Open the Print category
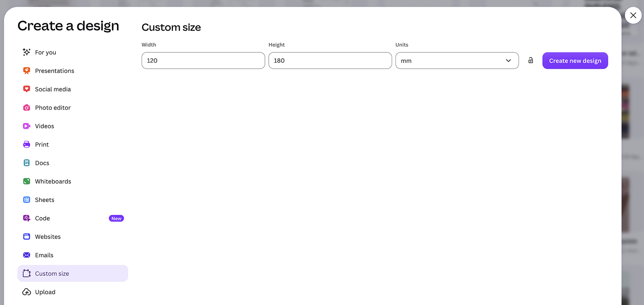 pyautogui.click(x=73, y=145)
